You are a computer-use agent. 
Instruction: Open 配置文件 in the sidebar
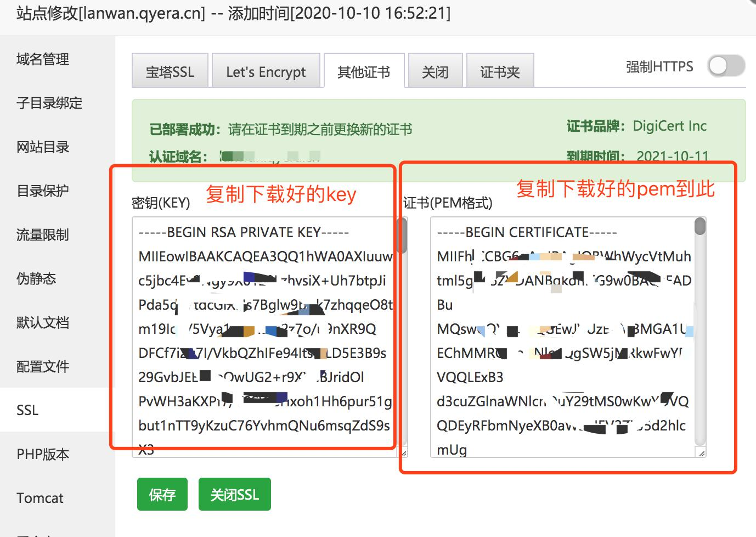coord(58,366)
